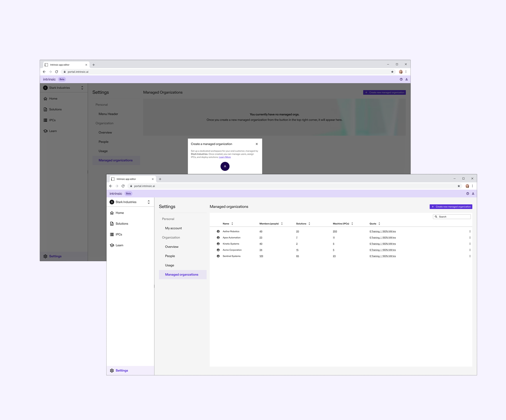Click Create new managed organization button
This screenshot has height=420, width=506.
pos(451,207)
